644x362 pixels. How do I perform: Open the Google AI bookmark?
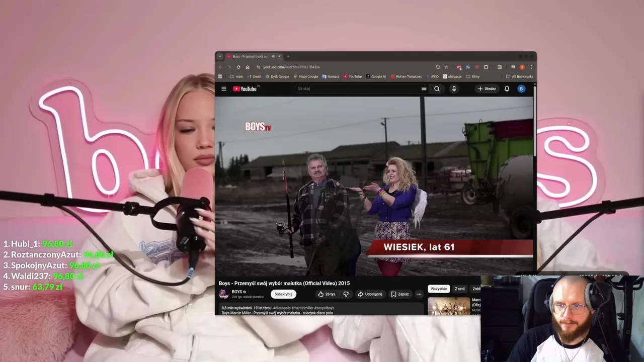coord(376,76)
